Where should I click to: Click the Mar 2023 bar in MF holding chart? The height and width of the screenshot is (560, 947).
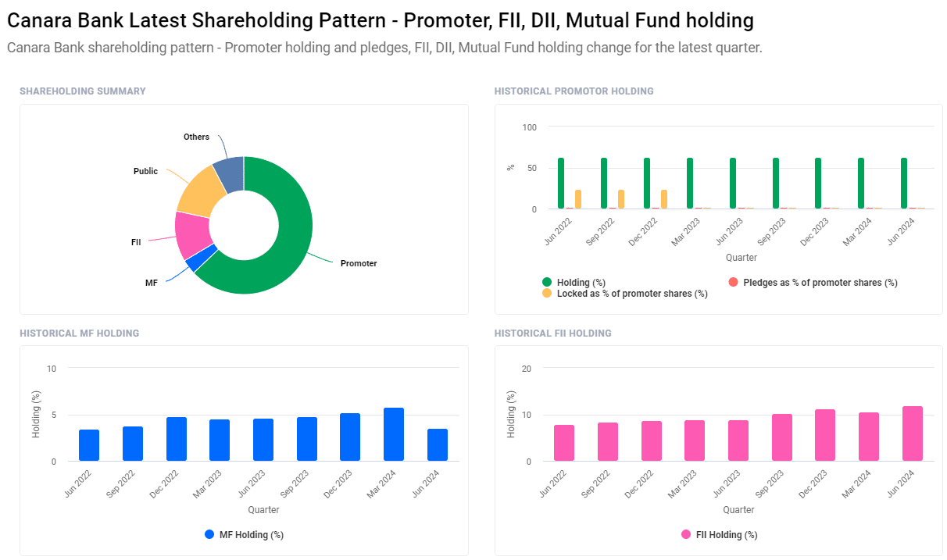[220, 441]
